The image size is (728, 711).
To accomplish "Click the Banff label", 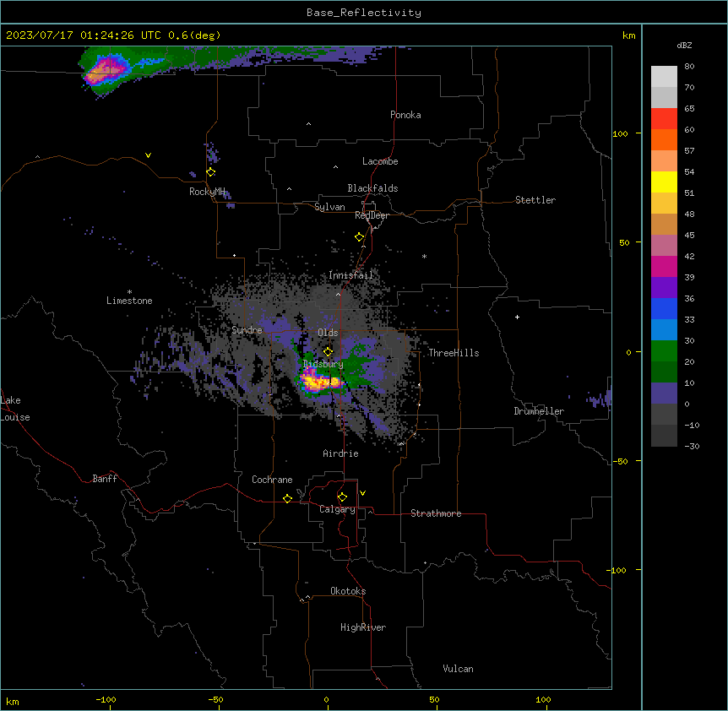I will tap(105, 479).
